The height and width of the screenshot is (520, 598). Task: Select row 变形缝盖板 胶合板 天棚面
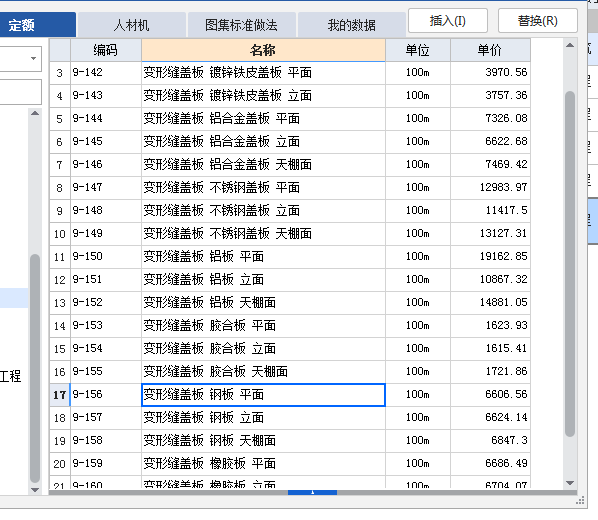tap(290, 372)
